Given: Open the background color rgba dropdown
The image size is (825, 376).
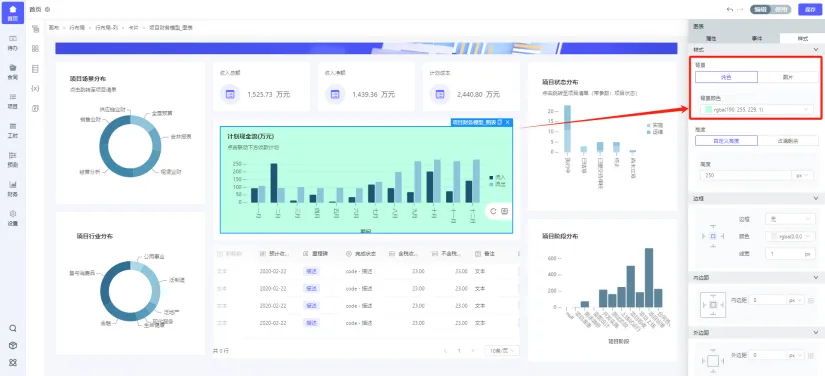Looking at the screenshot, I should click(x=757, y=109).
